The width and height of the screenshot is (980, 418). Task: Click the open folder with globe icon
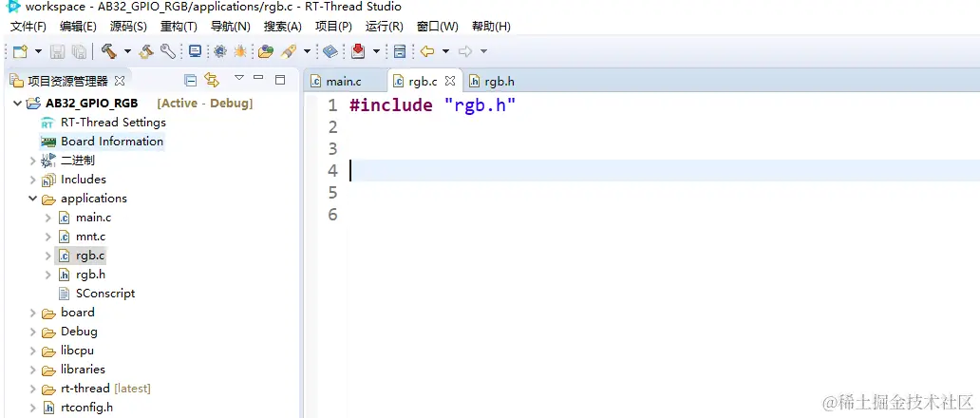(x=266, y=51)
